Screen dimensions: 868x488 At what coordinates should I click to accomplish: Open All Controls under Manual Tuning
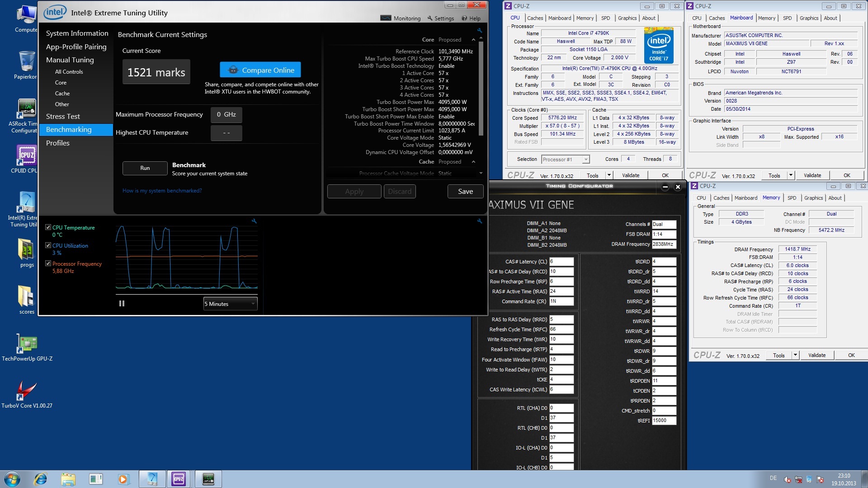[69, 72]
